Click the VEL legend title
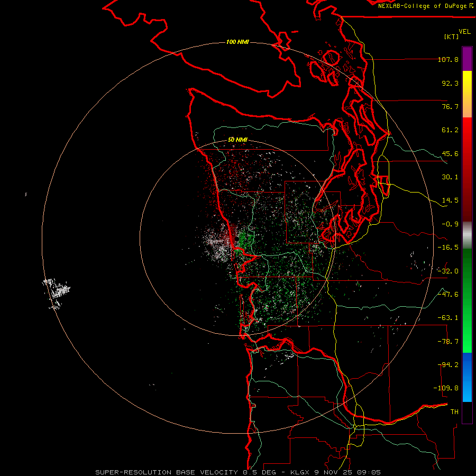 [x=464, y=32]
